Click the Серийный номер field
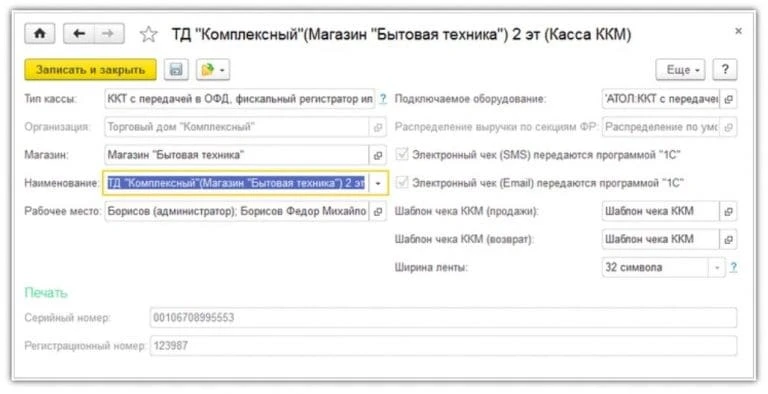 (x=443, y=318)
